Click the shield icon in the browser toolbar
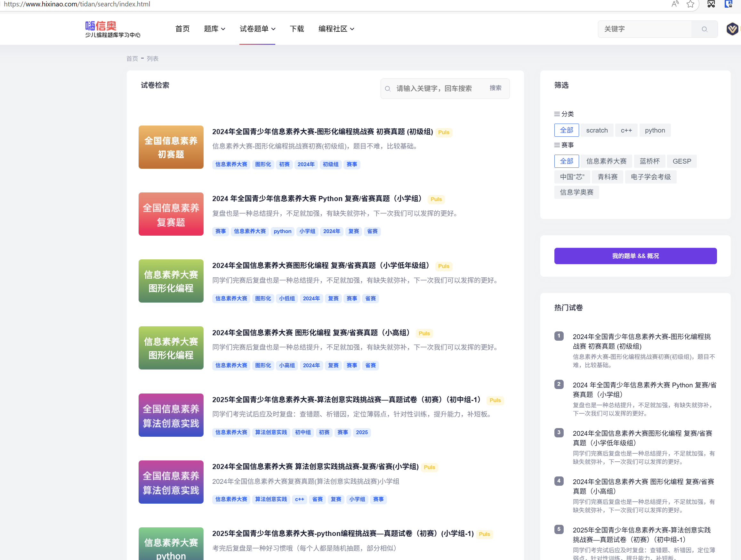 [729, 4]
